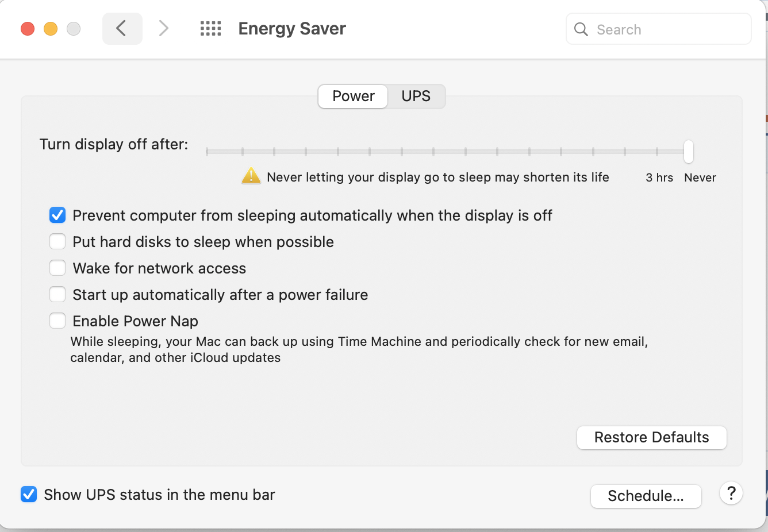Screen dimensions: 768x532
Task: Close window with the red button
Action: tap(28, 29)
